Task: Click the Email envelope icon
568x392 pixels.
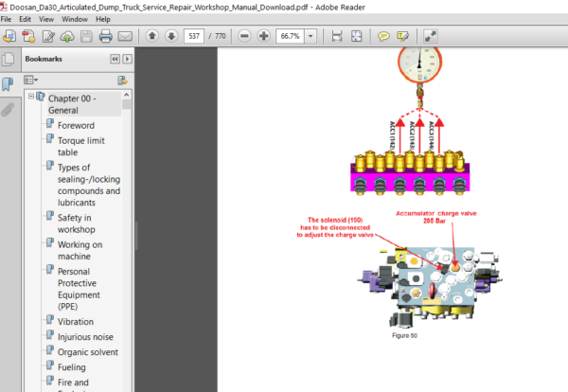Action: pyautogui.click(x=125, y=36)
